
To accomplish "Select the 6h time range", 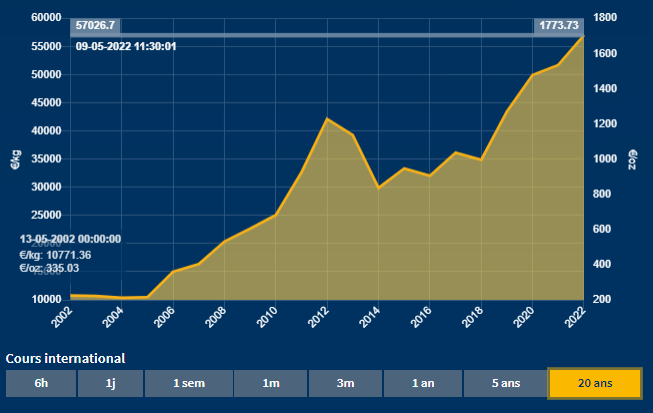I will 40,383.
